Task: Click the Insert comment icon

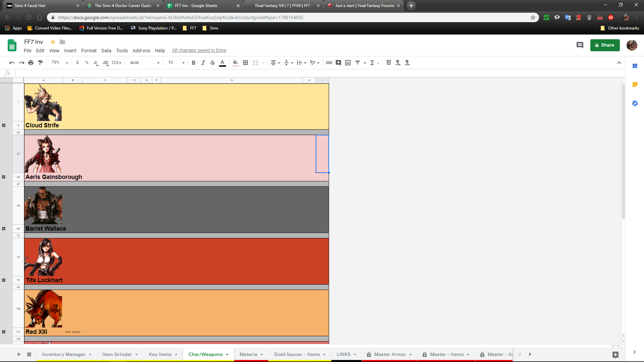Action: [x=338, y=63]
